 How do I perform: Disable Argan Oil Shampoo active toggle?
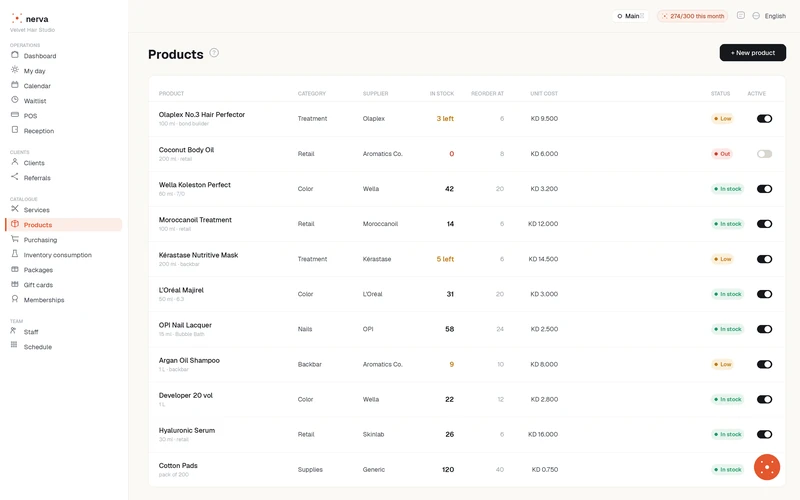764,364
